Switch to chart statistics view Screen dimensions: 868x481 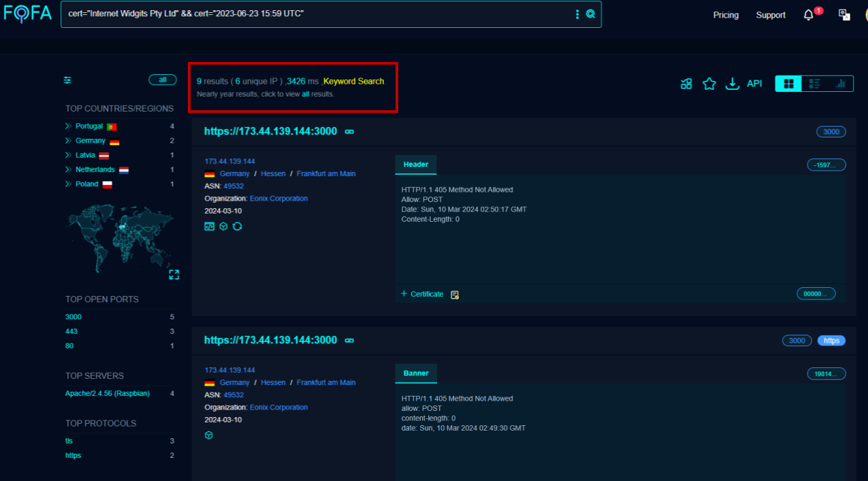(840, 84)
